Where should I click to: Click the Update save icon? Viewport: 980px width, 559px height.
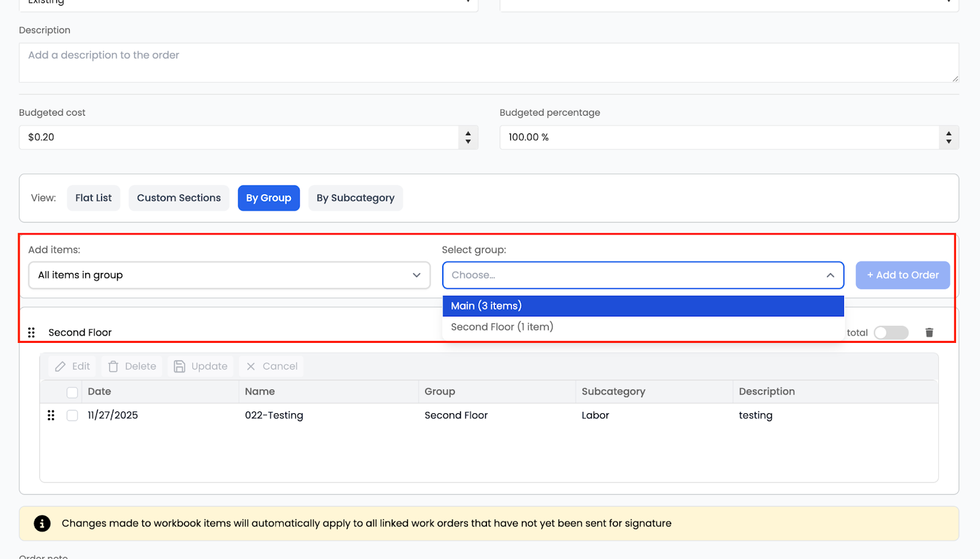click(x=179, y=366)
